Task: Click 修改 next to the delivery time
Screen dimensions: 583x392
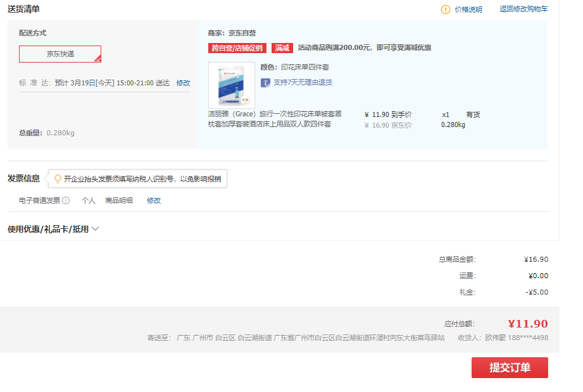Action: point(183,83)
